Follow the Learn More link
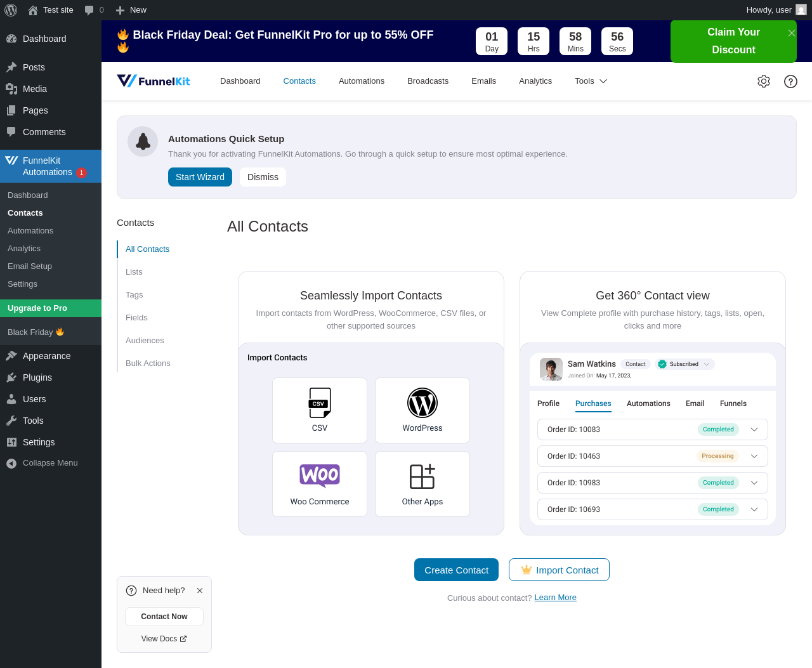This screenshot has width=812, height=668. (555, 598)
